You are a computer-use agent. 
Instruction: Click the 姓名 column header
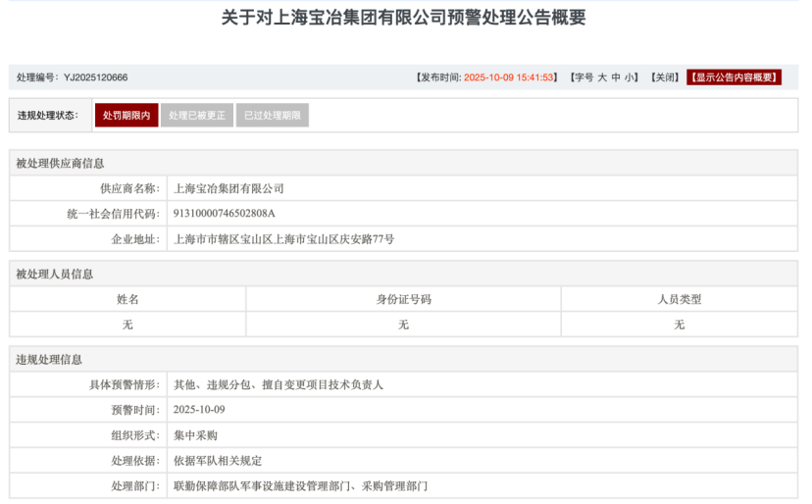(127, 299)
